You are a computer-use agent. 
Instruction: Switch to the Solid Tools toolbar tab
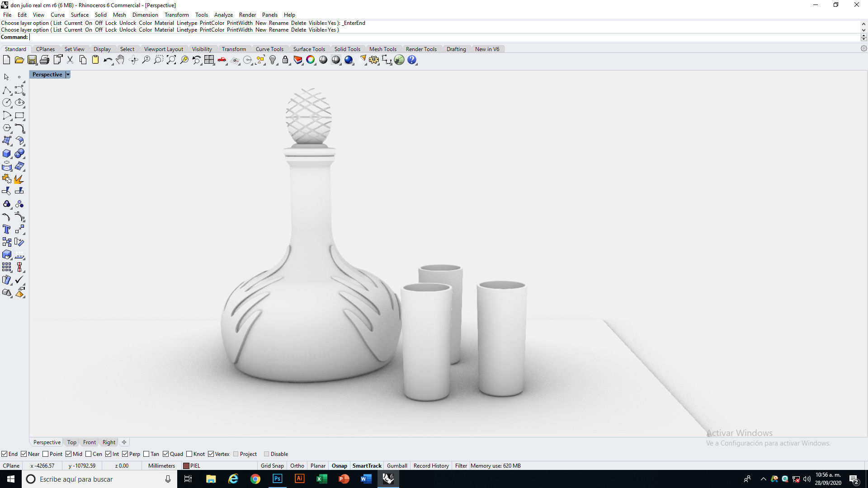tap(347, 49)
